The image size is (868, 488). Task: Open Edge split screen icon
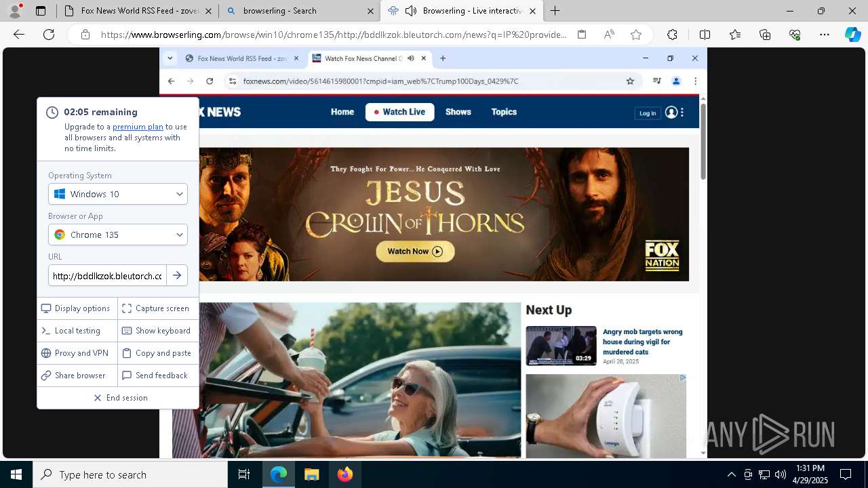tap(705, 35)
